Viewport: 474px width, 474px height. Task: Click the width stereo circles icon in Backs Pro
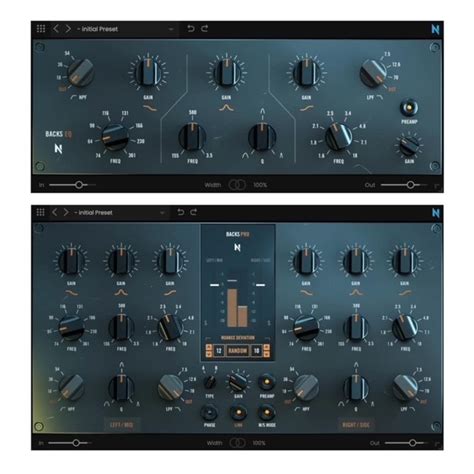[x=237, y=443]
